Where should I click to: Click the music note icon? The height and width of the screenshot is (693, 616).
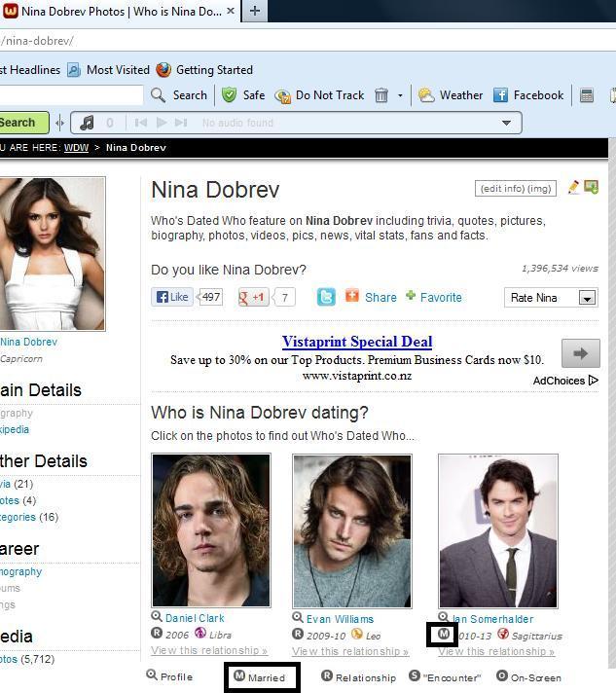(x=87, y=123)
